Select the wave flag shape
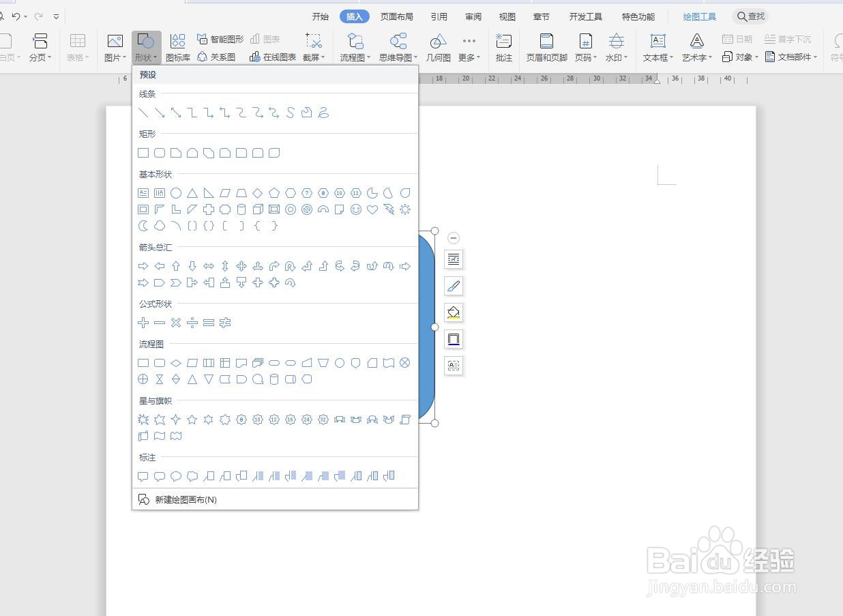 160,436
